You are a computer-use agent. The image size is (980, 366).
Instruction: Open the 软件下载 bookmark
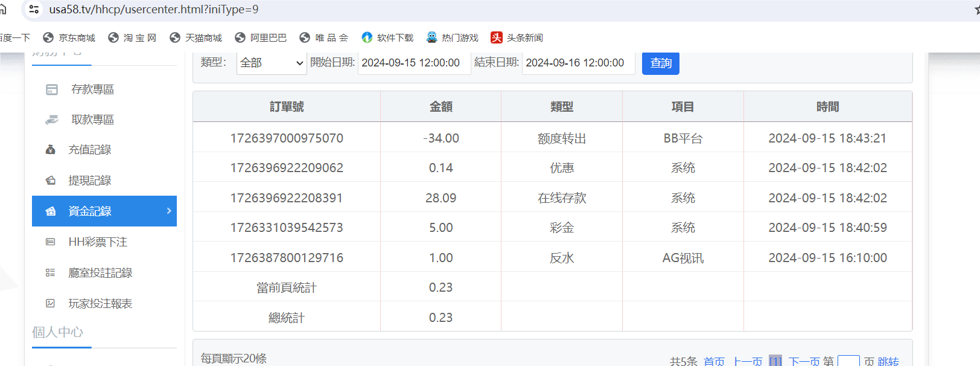point(387,37)
